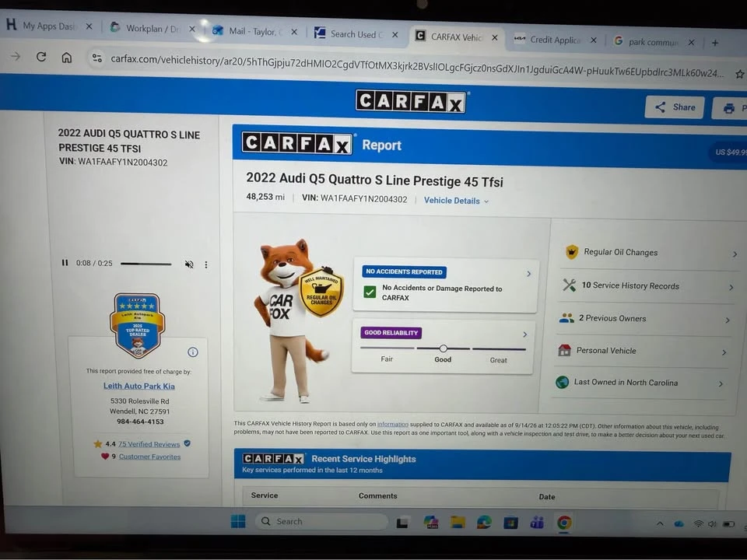Expand the 2 Previous Owners row

click(x=646, y=319)
